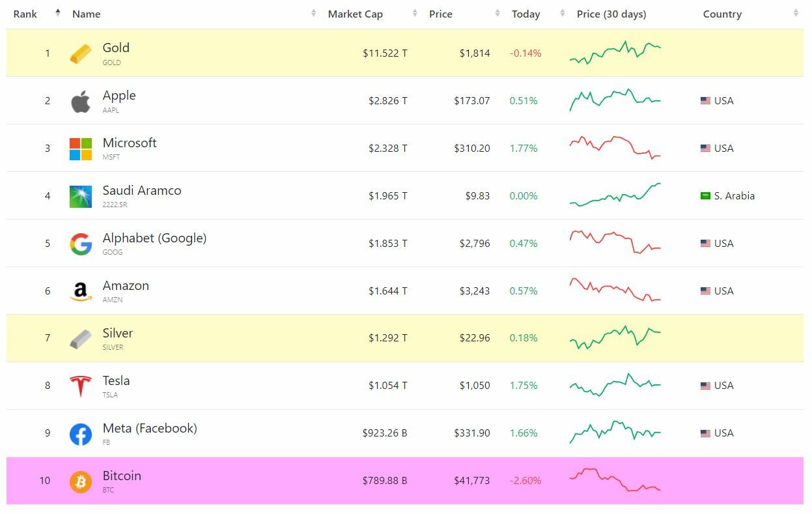Sort table by Rank column arrows
Image resolution: width=812 pixels, height=514 pixels.
point(58,14)
